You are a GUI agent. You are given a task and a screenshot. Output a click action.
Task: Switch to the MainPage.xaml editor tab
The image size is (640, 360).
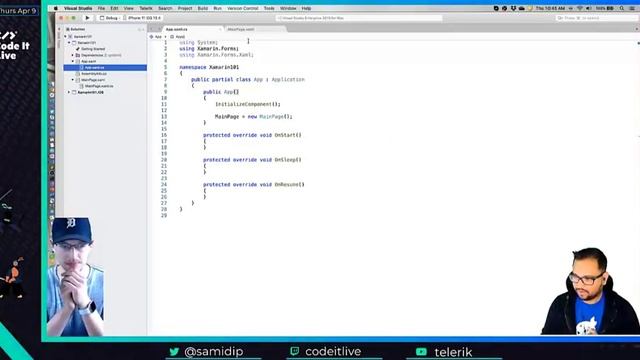coord(241,29)
